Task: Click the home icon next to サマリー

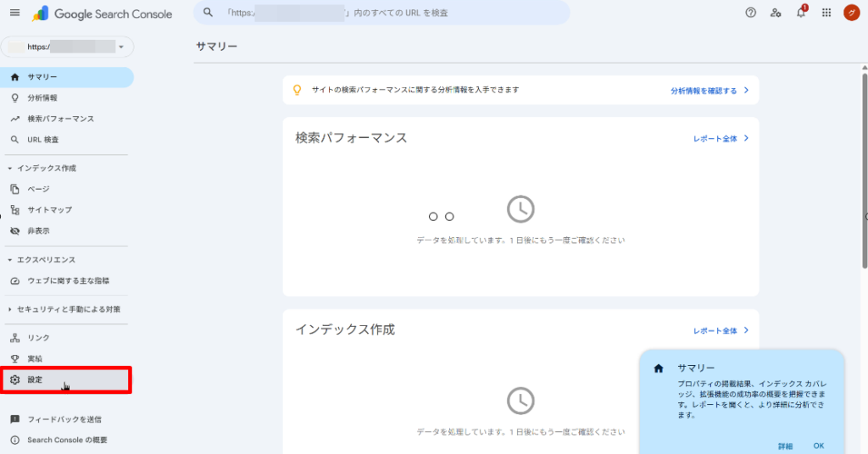Action: click(15, 77)
